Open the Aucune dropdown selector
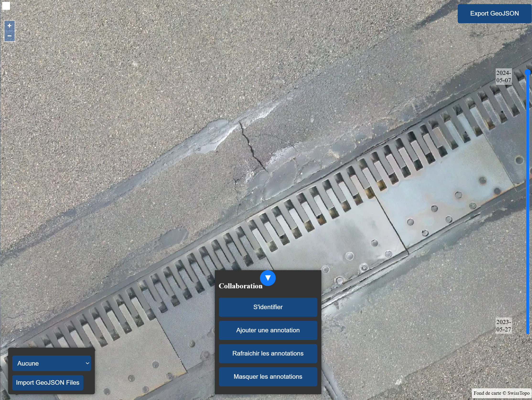532x400 pixels. pos(51,363)
